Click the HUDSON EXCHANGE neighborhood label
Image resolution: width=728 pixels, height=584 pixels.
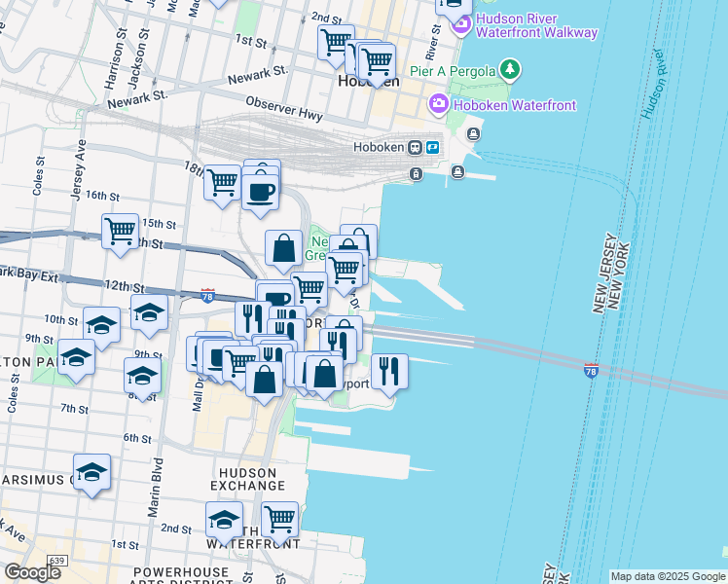pos(247,480)
